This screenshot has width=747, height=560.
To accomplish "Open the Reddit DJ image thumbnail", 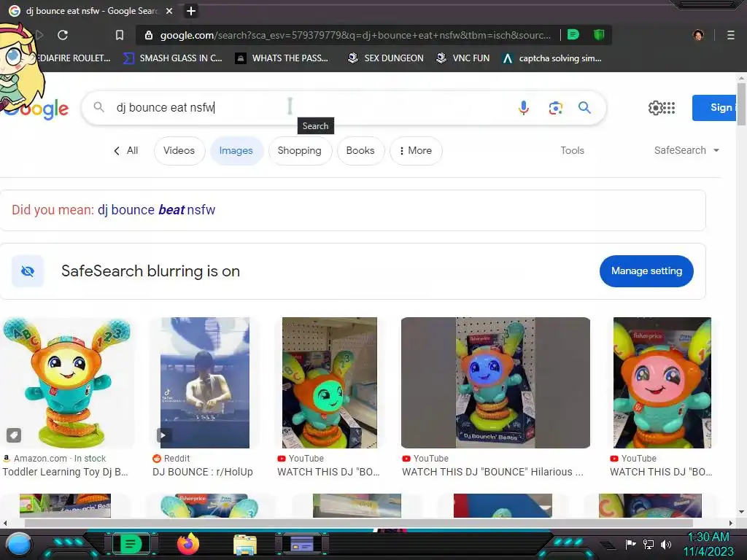I will click(x=205, y=382).
